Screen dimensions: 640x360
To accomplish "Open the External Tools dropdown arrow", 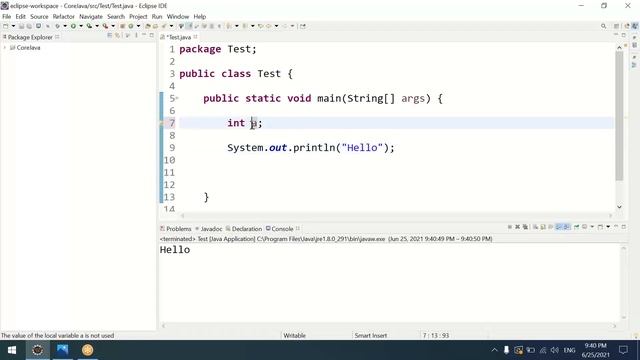I will 113,26.
